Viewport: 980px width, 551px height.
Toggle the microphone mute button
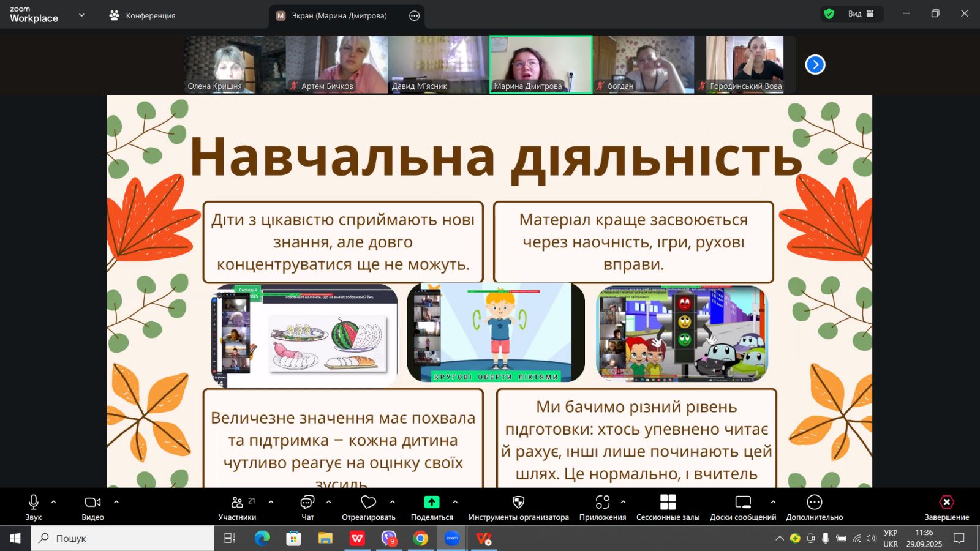click(x=34, y=502)
